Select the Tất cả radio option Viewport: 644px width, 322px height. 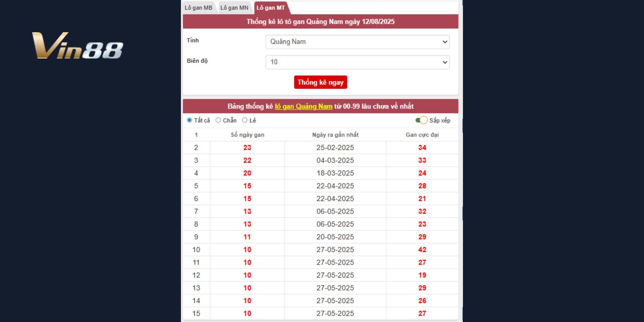pos(190,120)
